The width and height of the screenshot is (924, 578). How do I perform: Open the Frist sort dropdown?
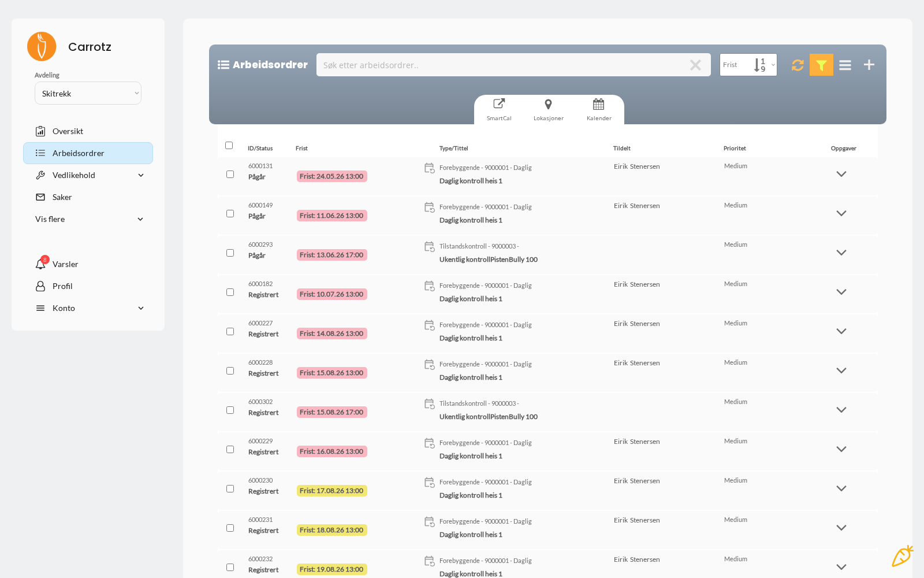[748, 65]
